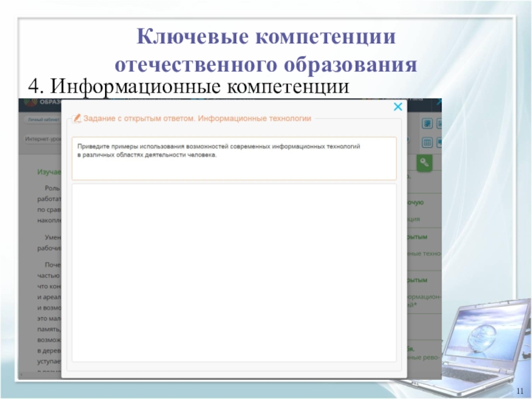
Task: Click the empty answer text area
Action: click(x=234, y=273)
